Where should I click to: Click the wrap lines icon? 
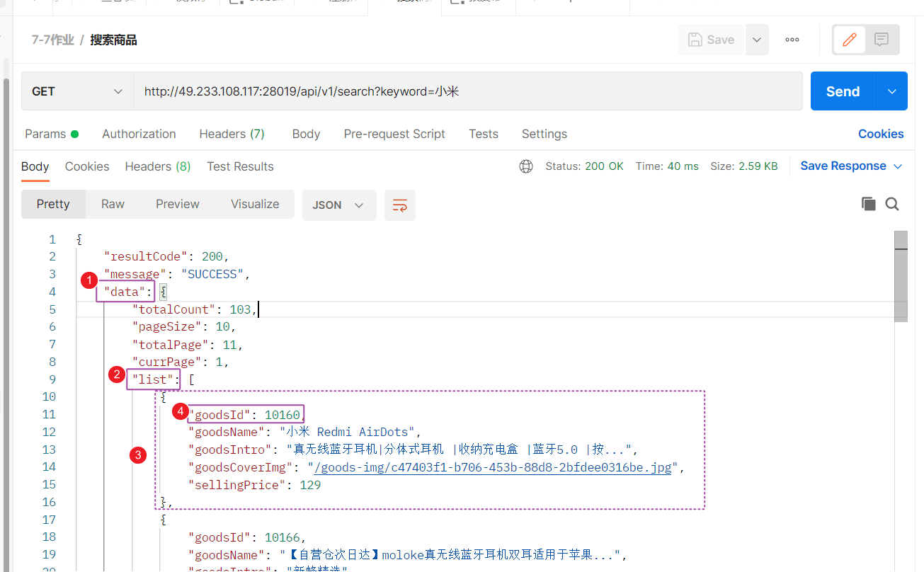click(x=400, y=205)
